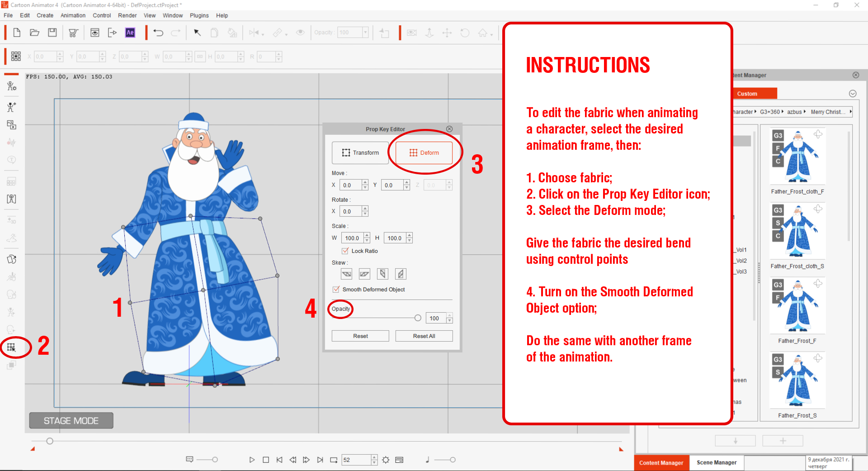868x471 pixels.
Task: Click the Save Project toolbar icon
Action: click(52, 33)
